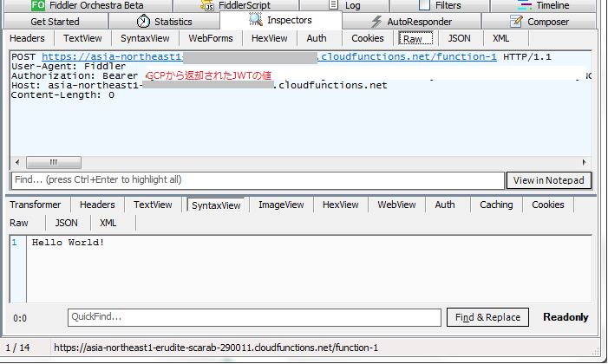Click the request horizontal scrollbar thumb
Screen dimensions: 608x364
54,162
